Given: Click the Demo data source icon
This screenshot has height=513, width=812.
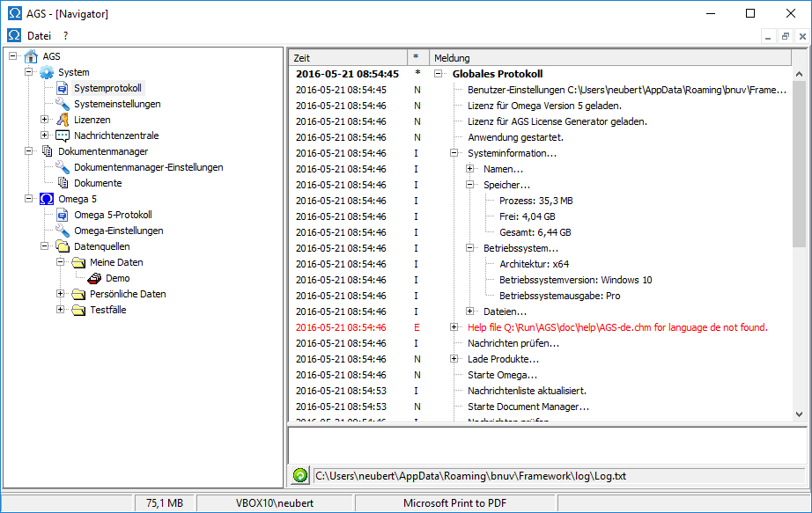Looking at the screenshot, I should [x=94, y=278].
